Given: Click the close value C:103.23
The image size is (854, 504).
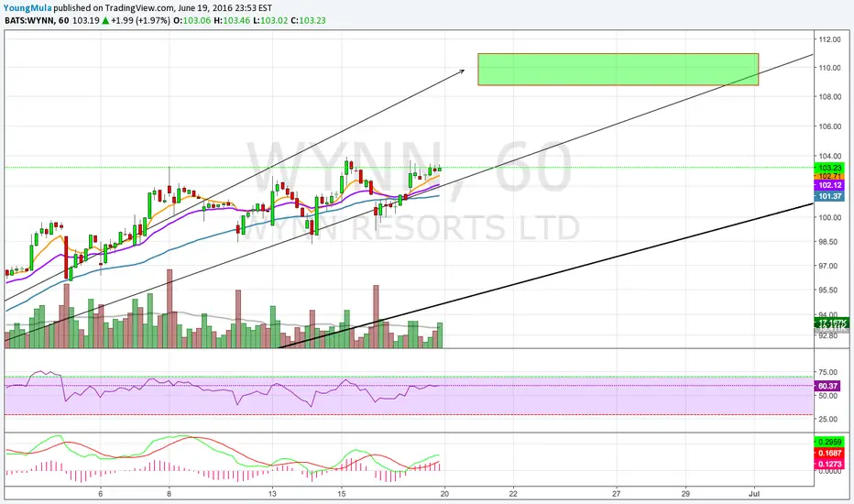Looking at the screenshot, I should click(x=308, y=21).
